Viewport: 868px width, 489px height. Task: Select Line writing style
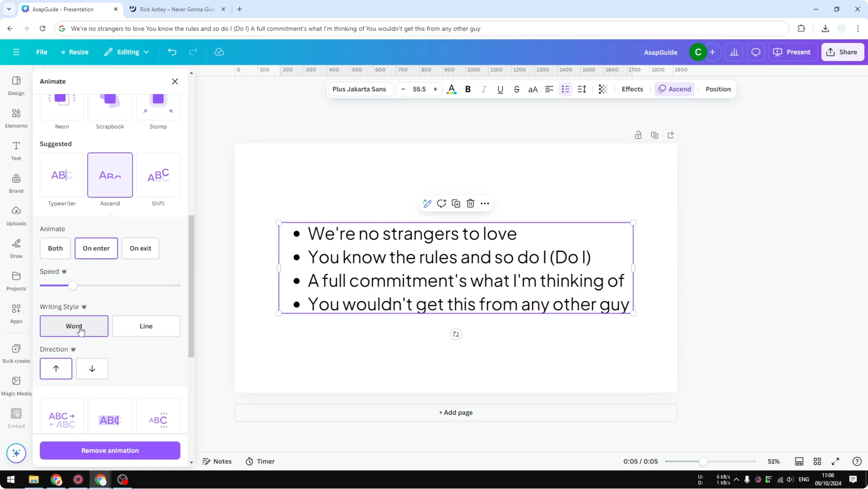click(146, 326)
